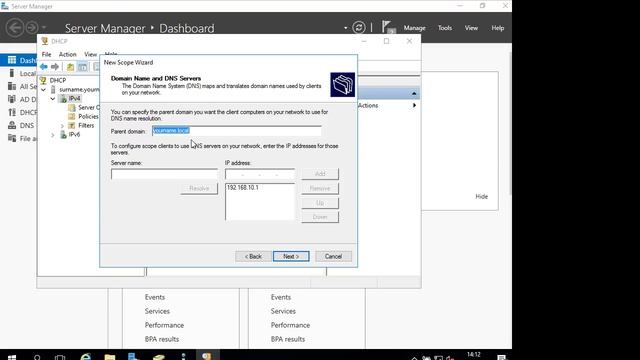Click the DHCP console taskbar icon
The width and height of the screenshot is (640, 360).
point(207,356)
